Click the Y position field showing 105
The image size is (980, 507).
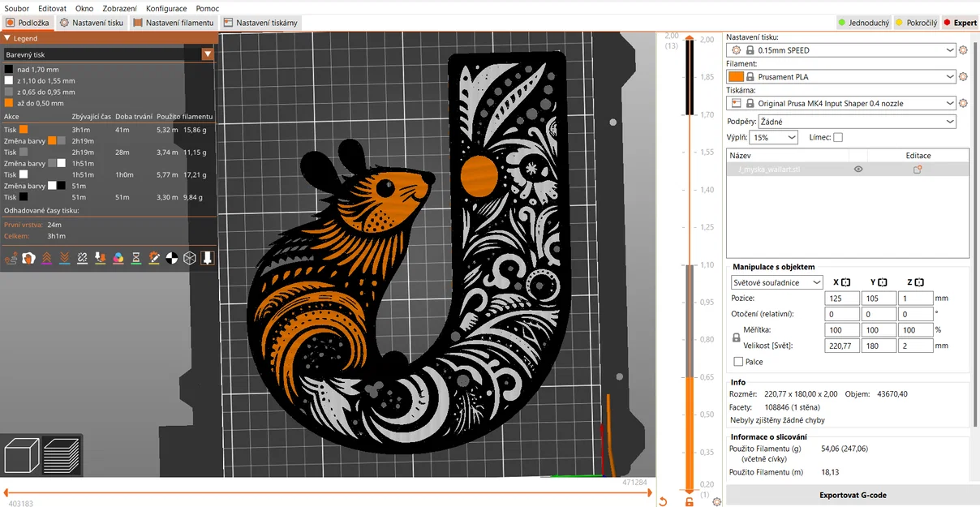(879, 299)
